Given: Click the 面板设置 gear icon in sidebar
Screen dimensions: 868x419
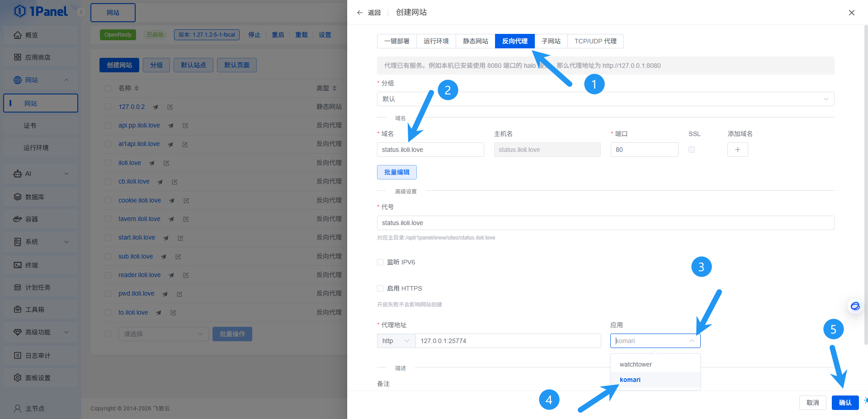Looking at the screenshot, I should click(18, 378).
